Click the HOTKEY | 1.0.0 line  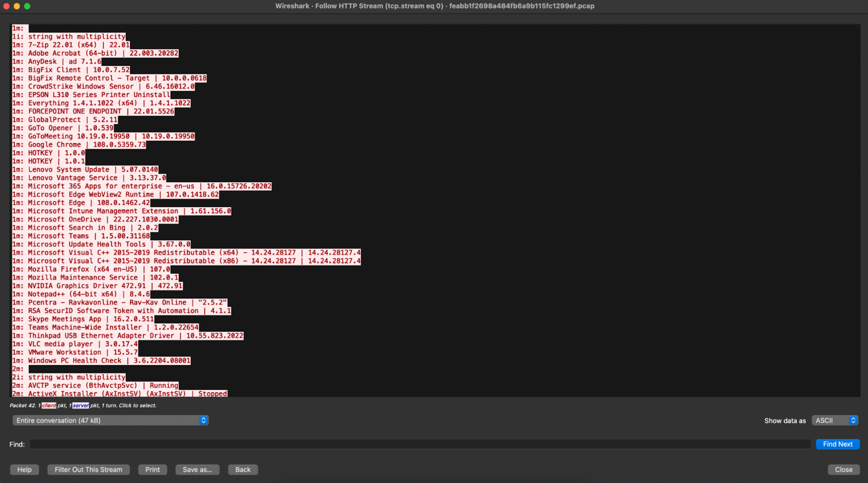click(49, 153)
